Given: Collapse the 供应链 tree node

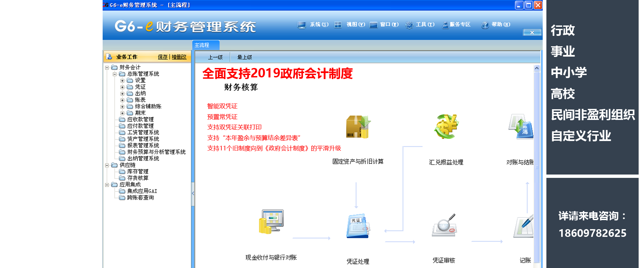Looking at the screenshot, I should [107, 165].
